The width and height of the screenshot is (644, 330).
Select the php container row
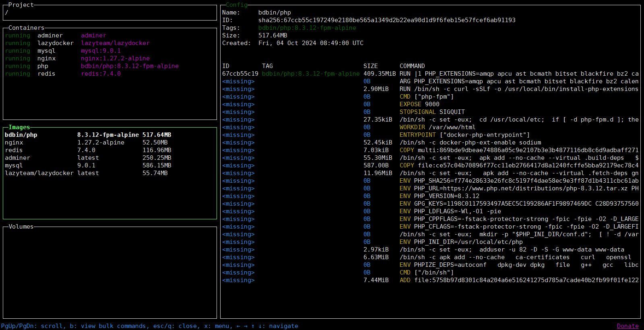(x=110, y=66)
